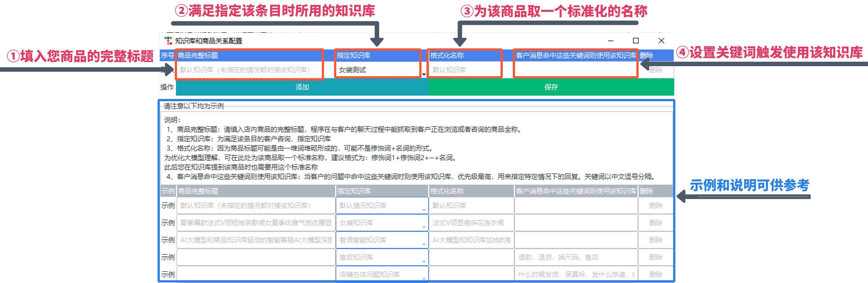The width and height of the screenshot is (868, 283).
Task: Click instruction line starting 4、客户消息命中
Action: (x=411, y=176)
